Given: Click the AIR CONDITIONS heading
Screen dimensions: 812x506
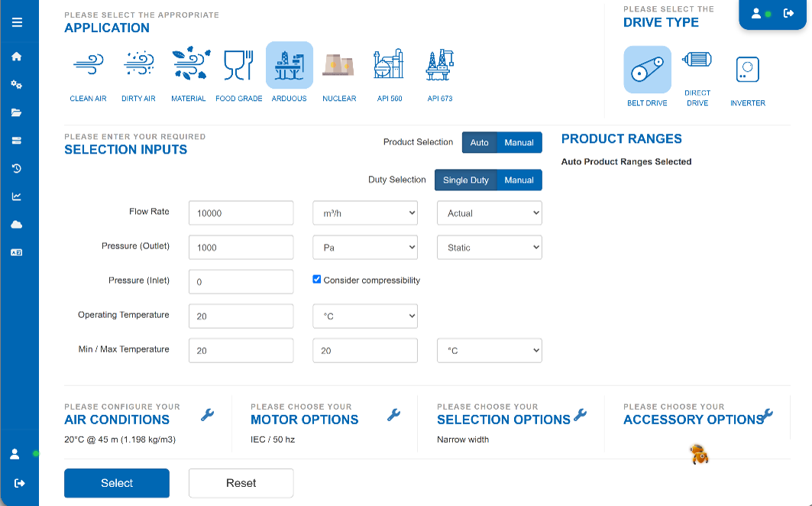Looking at the screenshot, I should coord(117,420).
